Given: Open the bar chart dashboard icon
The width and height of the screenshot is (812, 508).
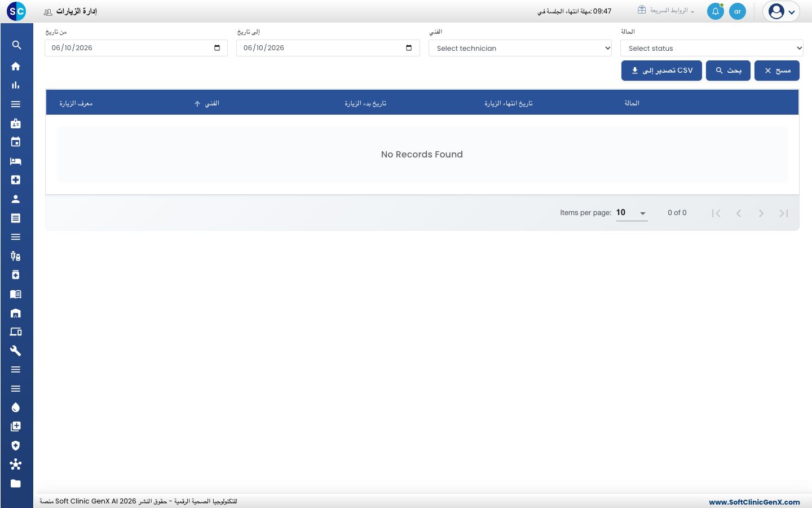Looking at the screenshot, I should 16,85.
